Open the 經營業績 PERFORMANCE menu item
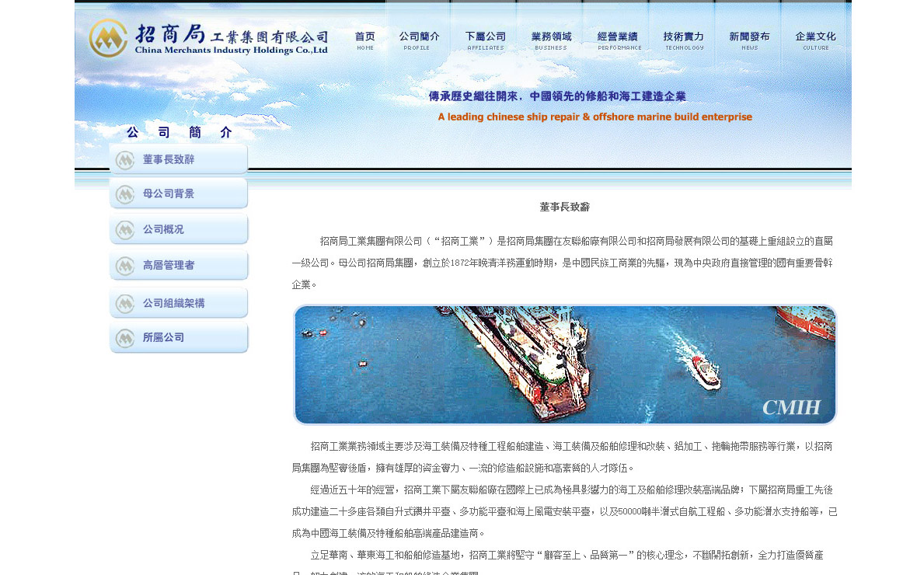 (619, 40)
